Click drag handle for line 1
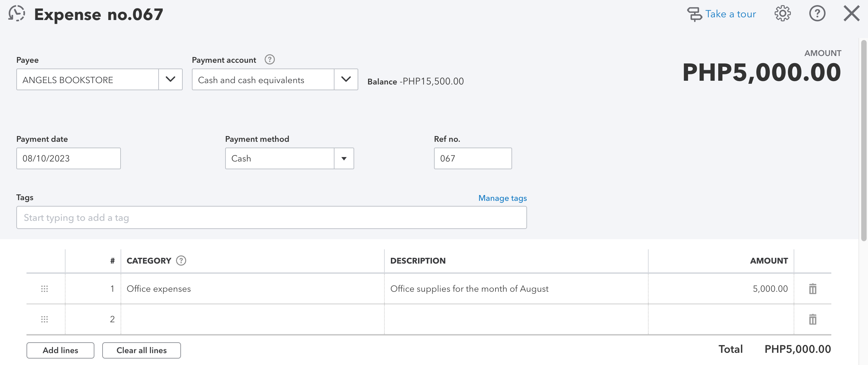The height and width of the screenshot is (365, 868). point(44,289)
